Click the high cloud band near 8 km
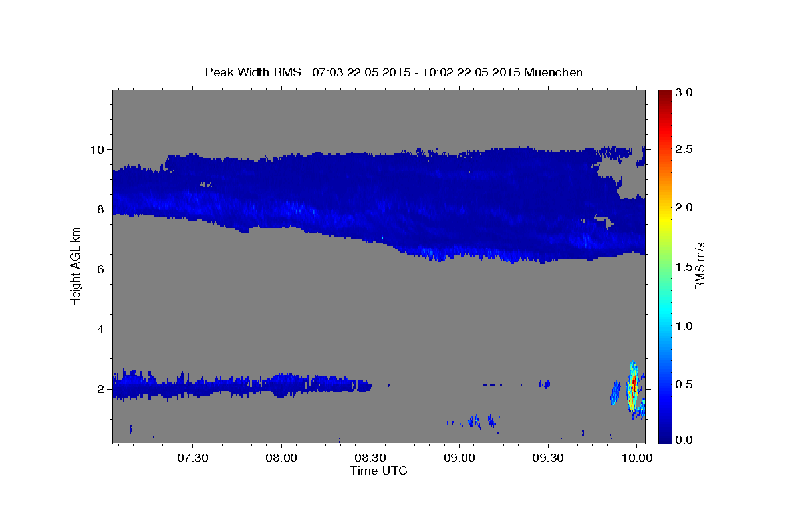Image resolution: width=798 pixels, height=532 pixels. click(379, 206)
